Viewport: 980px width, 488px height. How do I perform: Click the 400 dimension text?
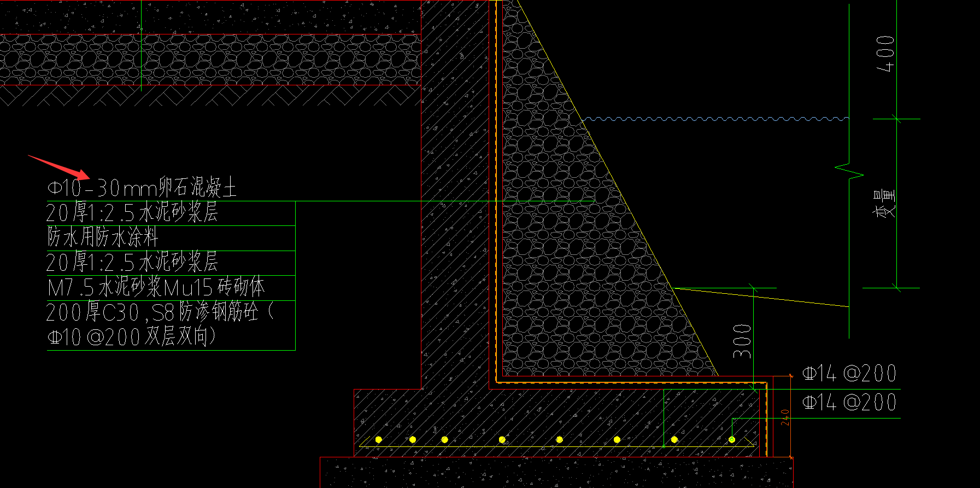[x=885, y=54]
